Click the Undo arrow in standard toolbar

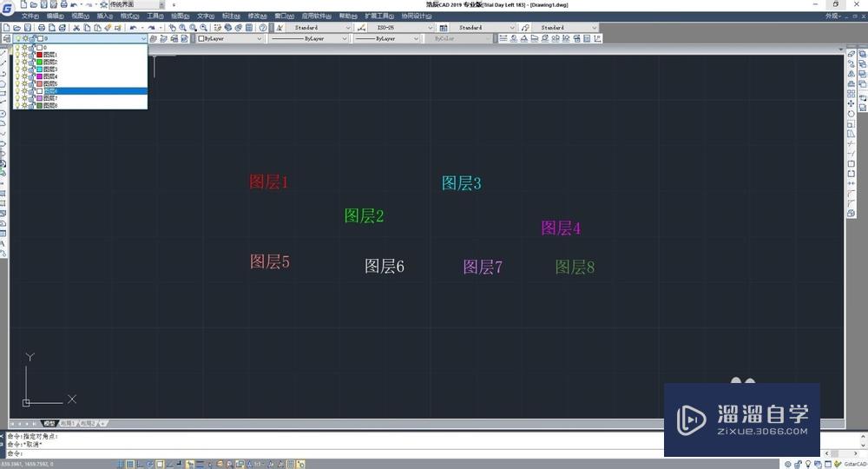pos(134,28)
